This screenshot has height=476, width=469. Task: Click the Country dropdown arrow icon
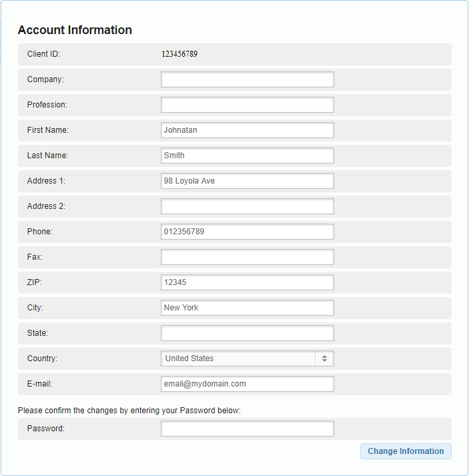324,359
